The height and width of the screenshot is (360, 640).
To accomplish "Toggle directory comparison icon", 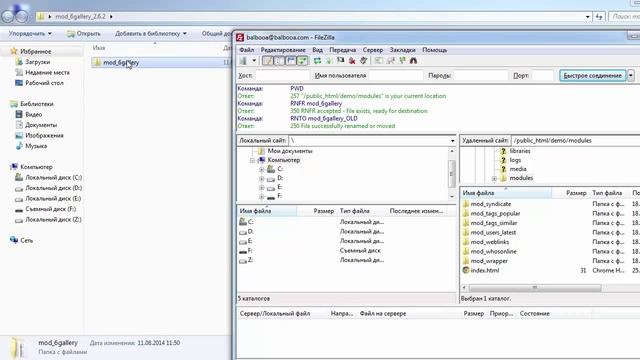I will click(x=391, y=61).
